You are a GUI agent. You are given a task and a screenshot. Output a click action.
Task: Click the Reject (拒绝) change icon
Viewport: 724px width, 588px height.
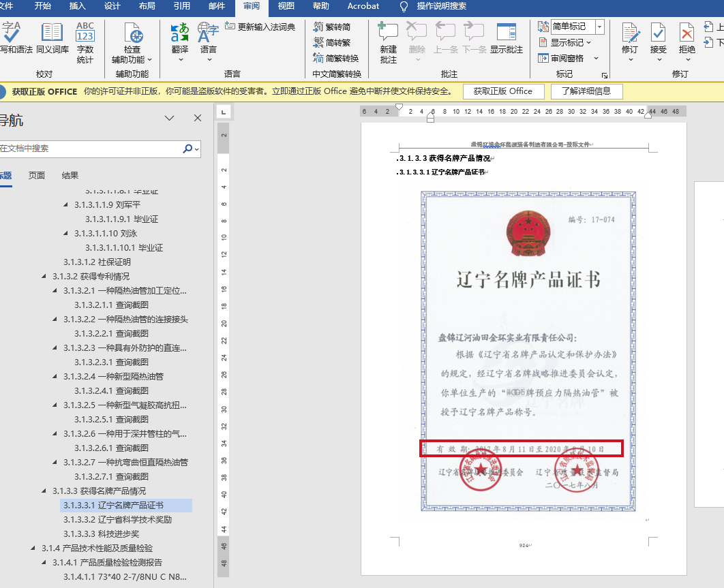[x=687, y=33]
